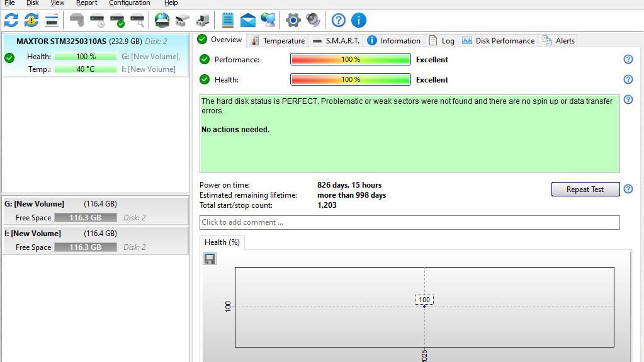Click the Health 100% progress bar

pos(350,80)
